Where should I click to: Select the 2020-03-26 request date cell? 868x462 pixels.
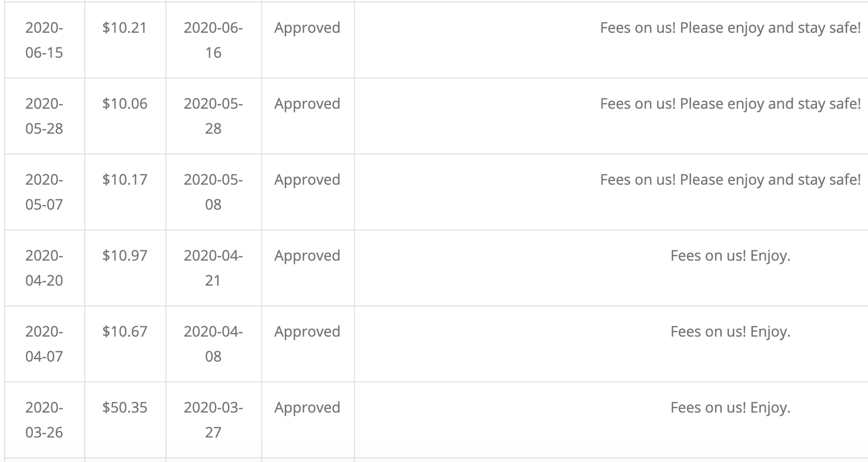click(x=44, y=420)
